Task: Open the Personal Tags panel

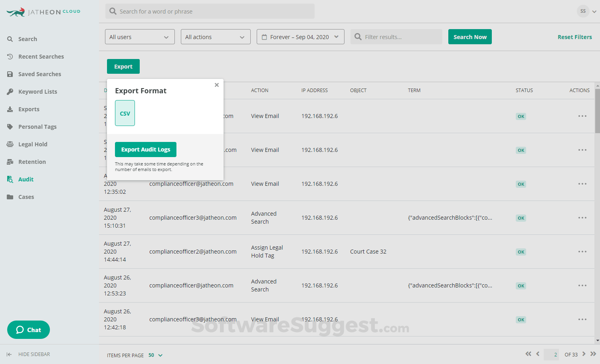Action: 37,126
